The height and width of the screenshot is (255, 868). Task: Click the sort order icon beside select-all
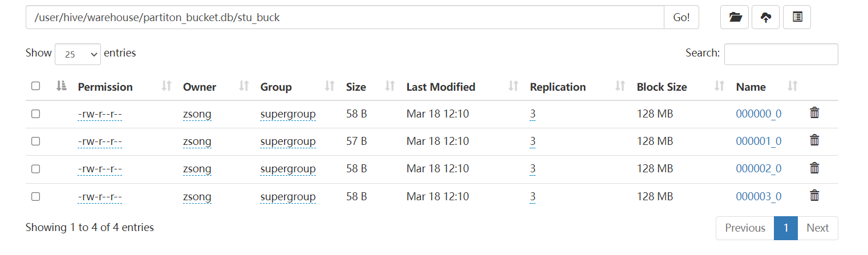61,86
